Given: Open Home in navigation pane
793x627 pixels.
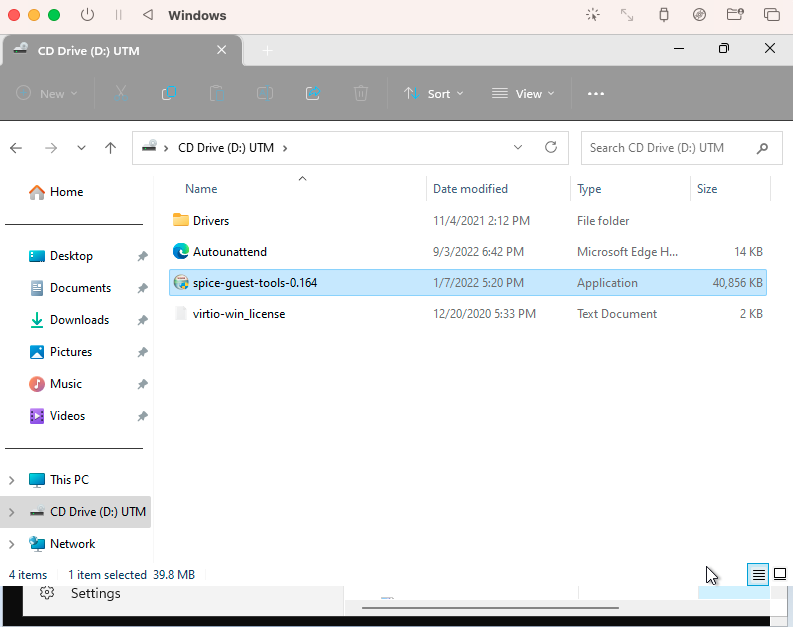Looking at the screenshot, I should tap(56, 192).
